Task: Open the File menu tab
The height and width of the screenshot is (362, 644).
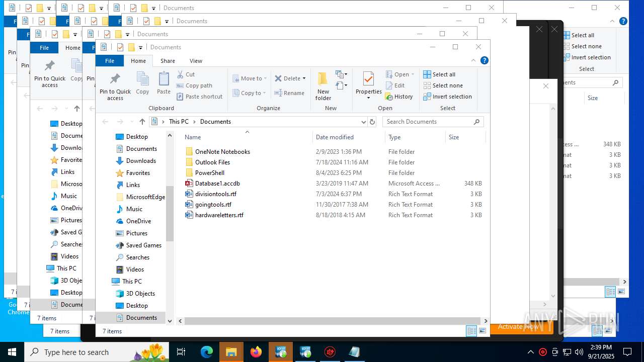Action: click(109, 61)
